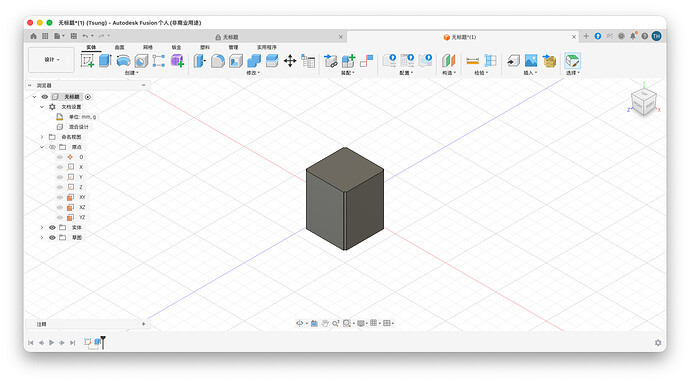Viewport: 690px width, 382px height.
Task: Open the Data Panel grid icon
Action: [x=45, y=36]
